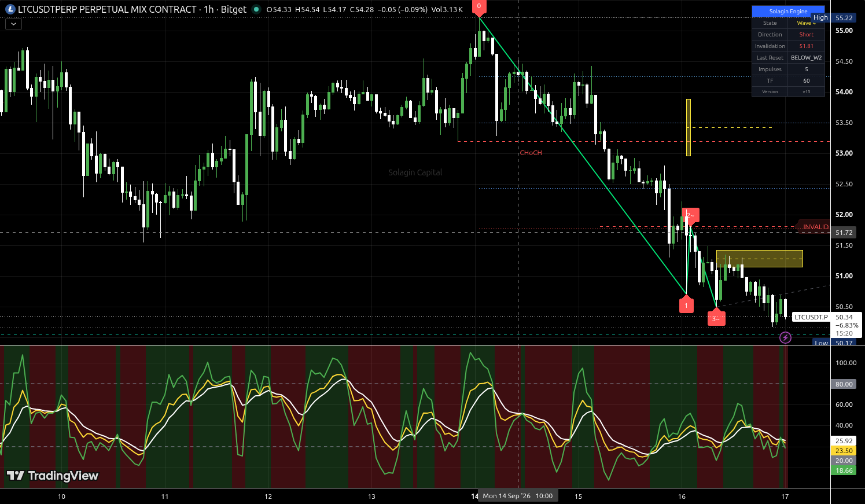Click the 'State' row label

[770, 23]
